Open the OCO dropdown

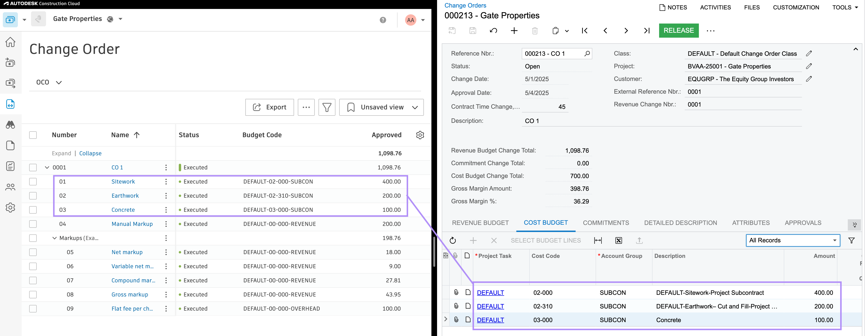click(49, 82)
